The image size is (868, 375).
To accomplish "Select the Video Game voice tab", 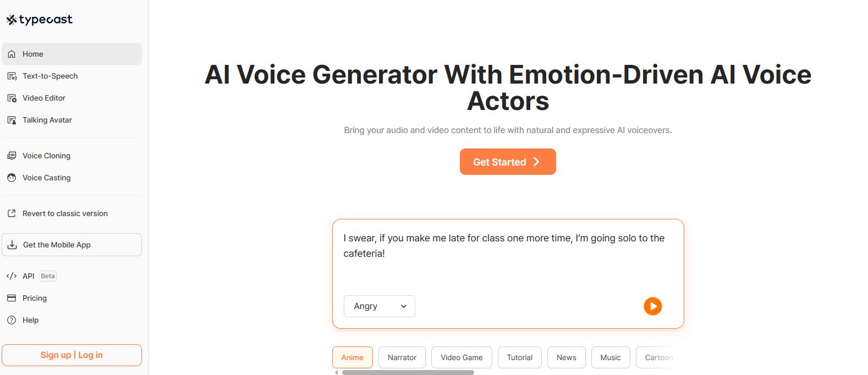I will pos(462,357).
